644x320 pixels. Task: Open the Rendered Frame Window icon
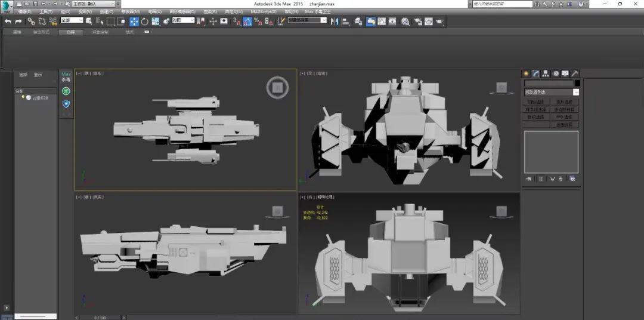pos(429,21)
